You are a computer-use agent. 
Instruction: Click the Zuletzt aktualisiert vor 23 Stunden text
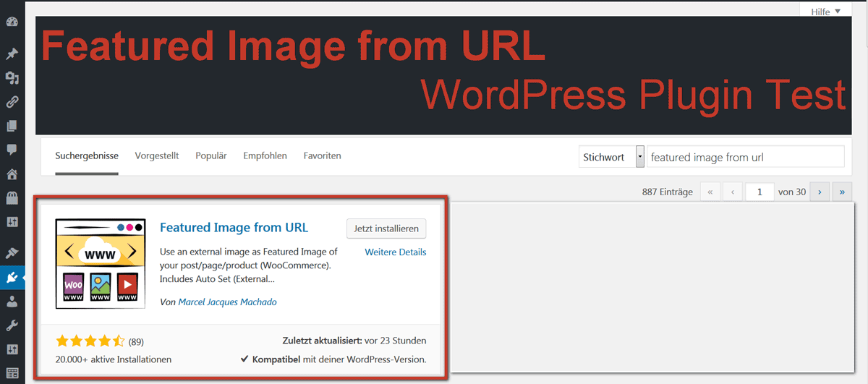point(354,341)
